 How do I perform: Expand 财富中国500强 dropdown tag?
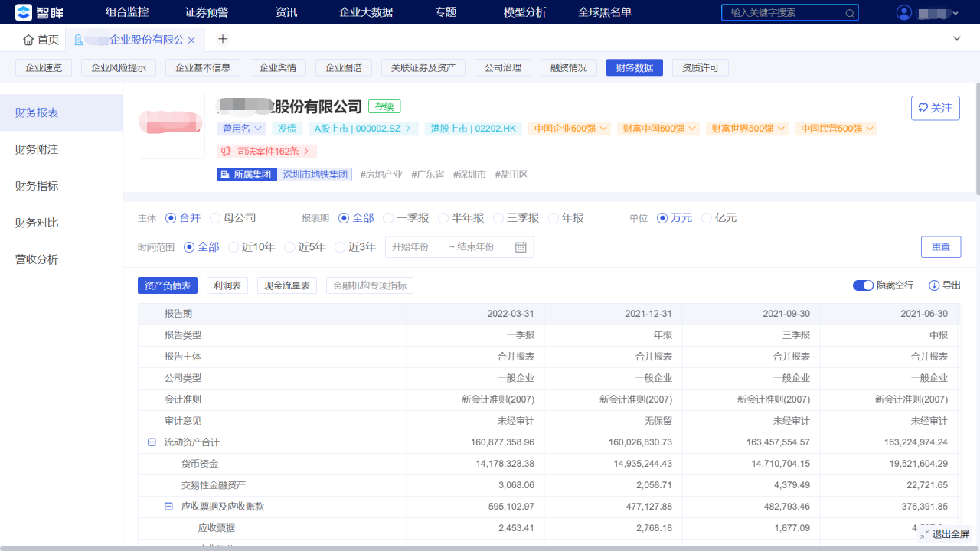coord(659,129)
